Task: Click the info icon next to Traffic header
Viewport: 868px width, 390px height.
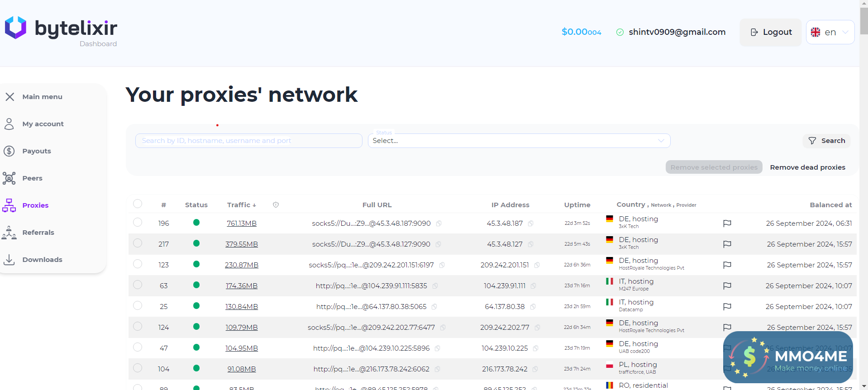Action: pyautogui.click(x=276, y=205)
